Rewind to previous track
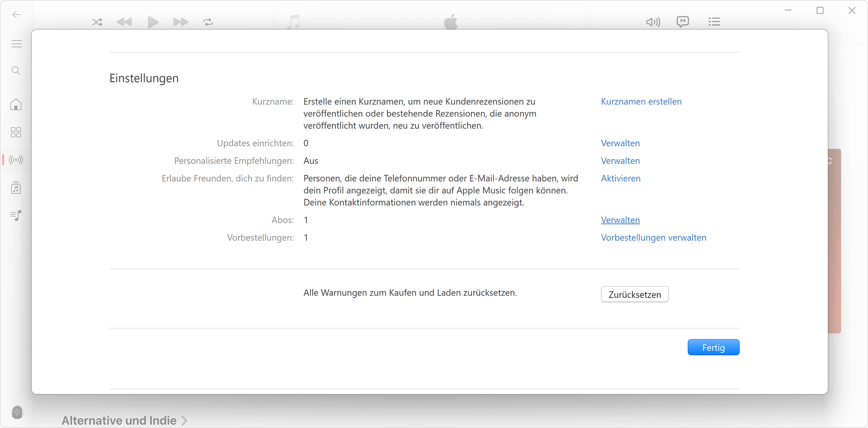 click(x=125, y=22)
